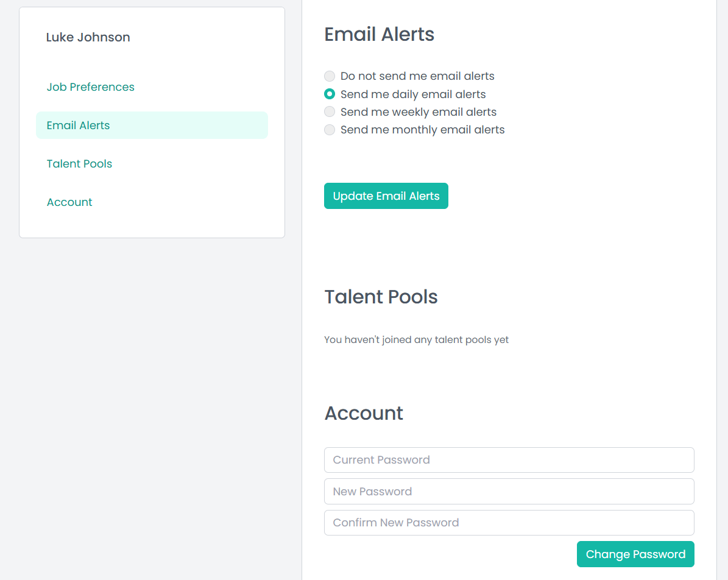Click the Change Password button
The height and width of the screenshot is (580, 728).
(635, 554)
